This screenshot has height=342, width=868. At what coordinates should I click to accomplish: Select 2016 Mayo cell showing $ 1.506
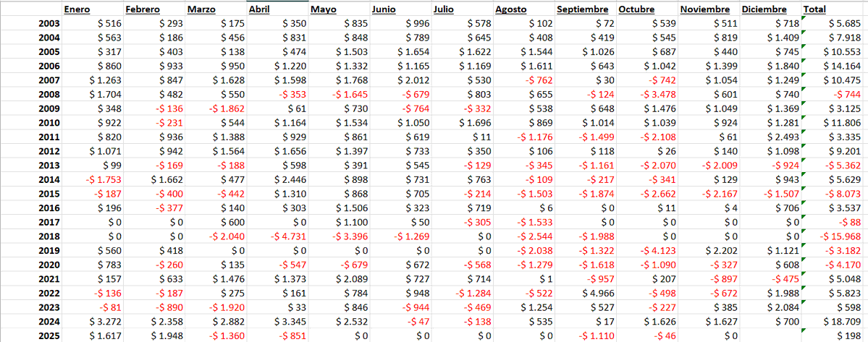tap(340, 208)
